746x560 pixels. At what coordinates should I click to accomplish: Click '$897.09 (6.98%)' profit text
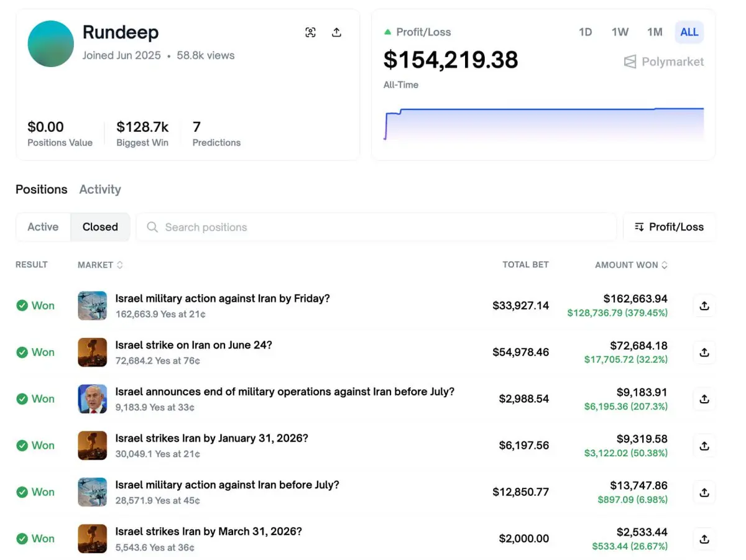pos(633,499)
